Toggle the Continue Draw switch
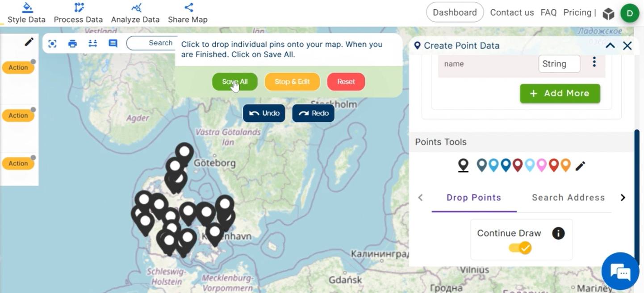This screenshot has height=293, width=644. (x=520, y=248)
